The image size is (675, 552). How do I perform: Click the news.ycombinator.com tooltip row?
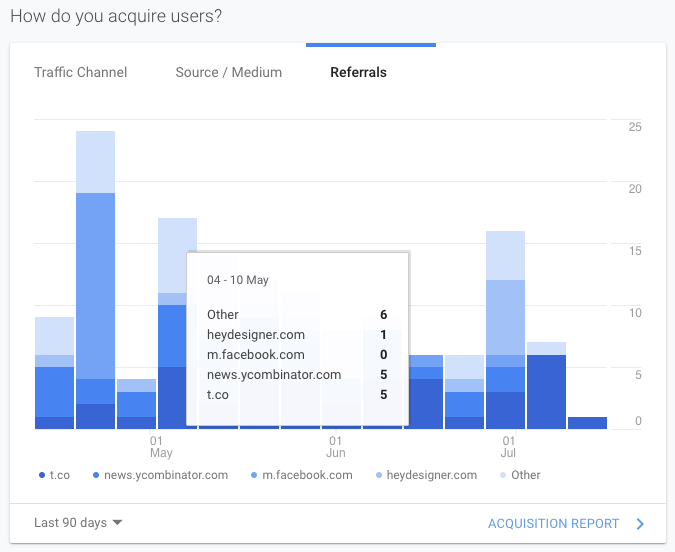coord(297,375)
